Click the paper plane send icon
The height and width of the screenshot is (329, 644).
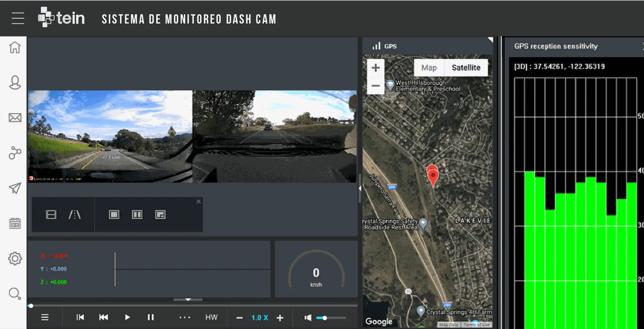coord(15,188)
